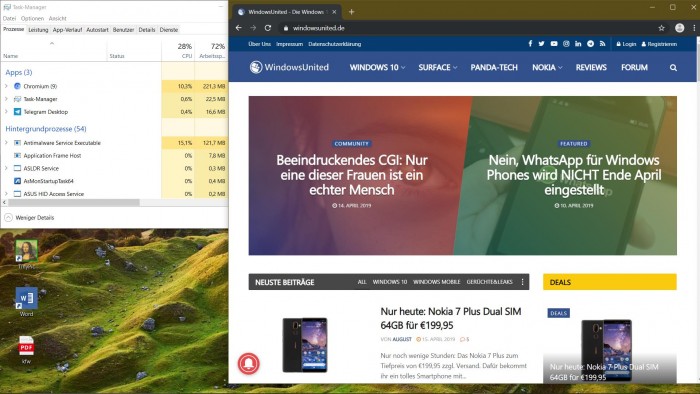This screenshot has width=700, height=394.
Task: Click the Registrieren link
Action: (659, 44)
